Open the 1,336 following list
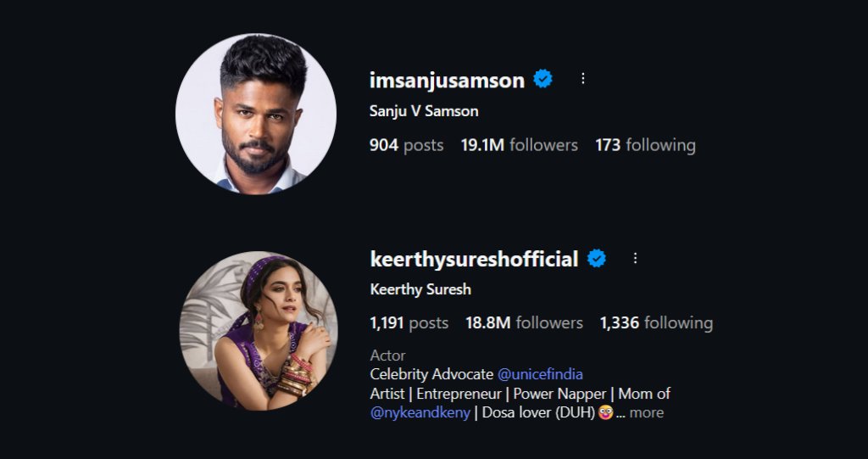Viewport: 868px width, 459px height. tap(656, 323)
